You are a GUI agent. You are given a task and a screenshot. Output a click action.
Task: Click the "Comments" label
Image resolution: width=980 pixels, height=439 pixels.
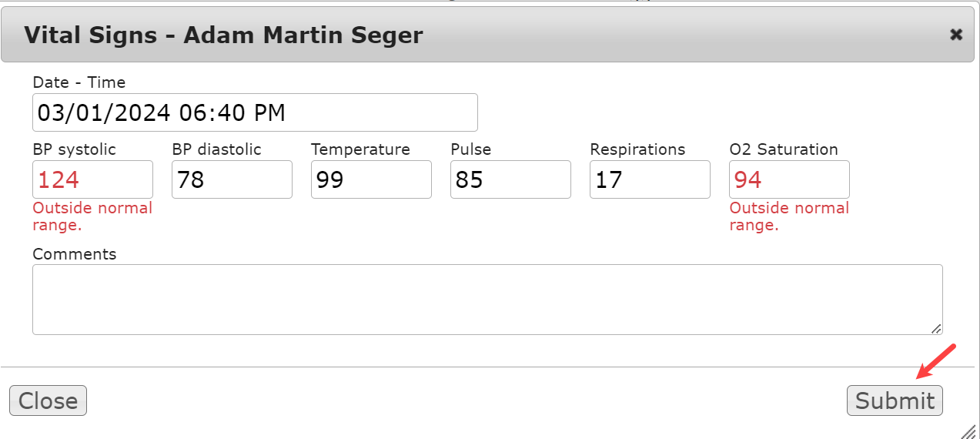coord(75,254)
